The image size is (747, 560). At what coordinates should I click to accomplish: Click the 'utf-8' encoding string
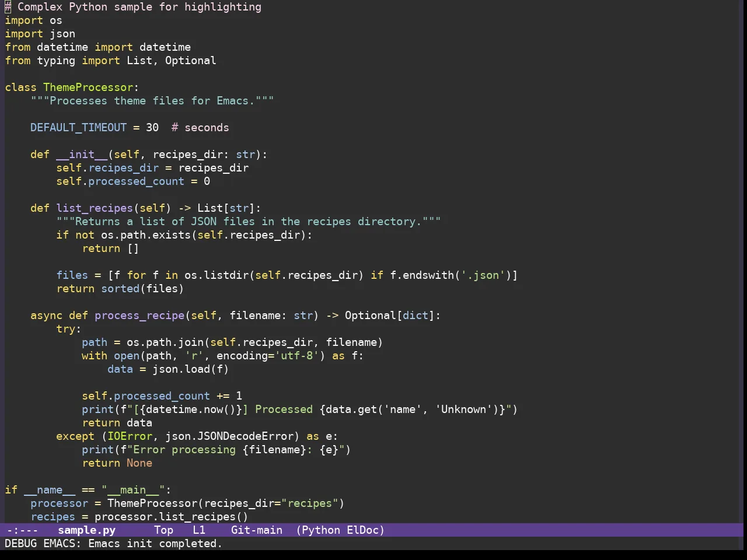(x=296, y=356)
